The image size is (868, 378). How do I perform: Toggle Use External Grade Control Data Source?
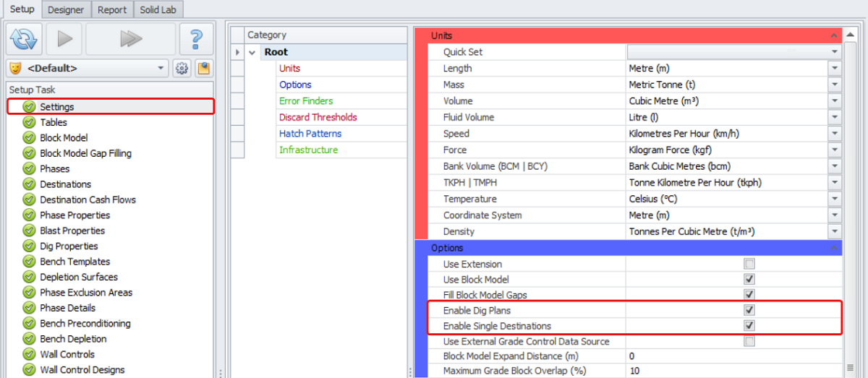pos(749,341)
